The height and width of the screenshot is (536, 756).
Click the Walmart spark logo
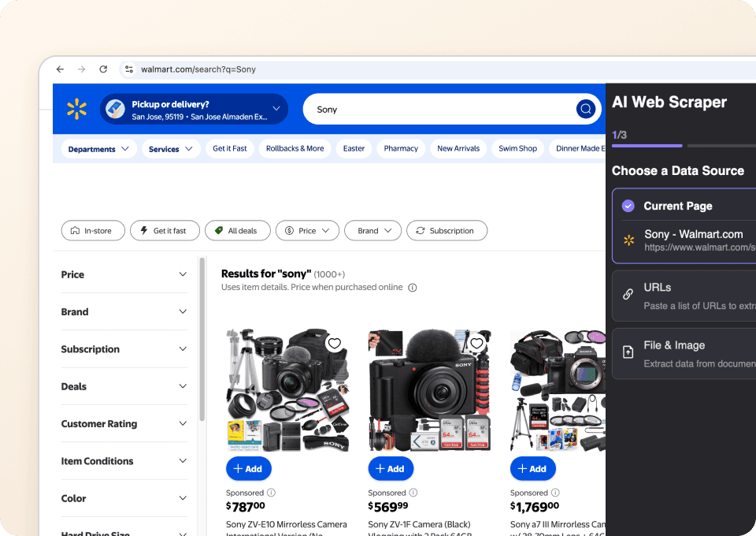(76, 109)
